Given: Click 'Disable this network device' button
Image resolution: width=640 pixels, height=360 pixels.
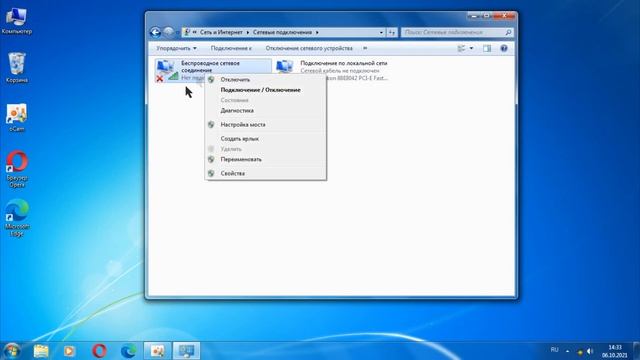Looking at the screenshot, I should click(309, 48).
